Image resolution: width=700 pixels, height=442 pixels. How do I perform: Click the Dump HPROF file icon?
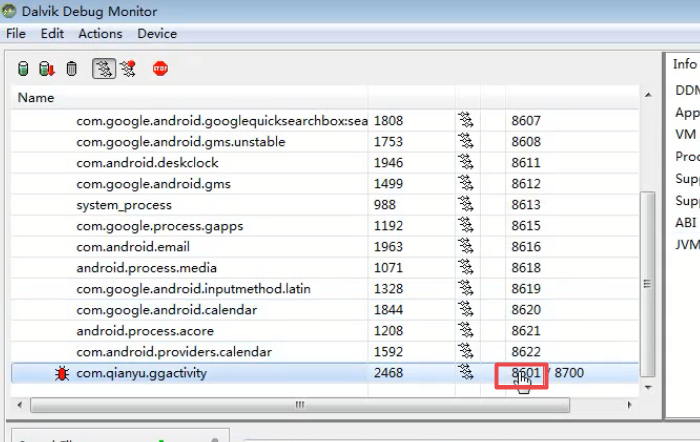pyautogui.click(x=47, y=69)
